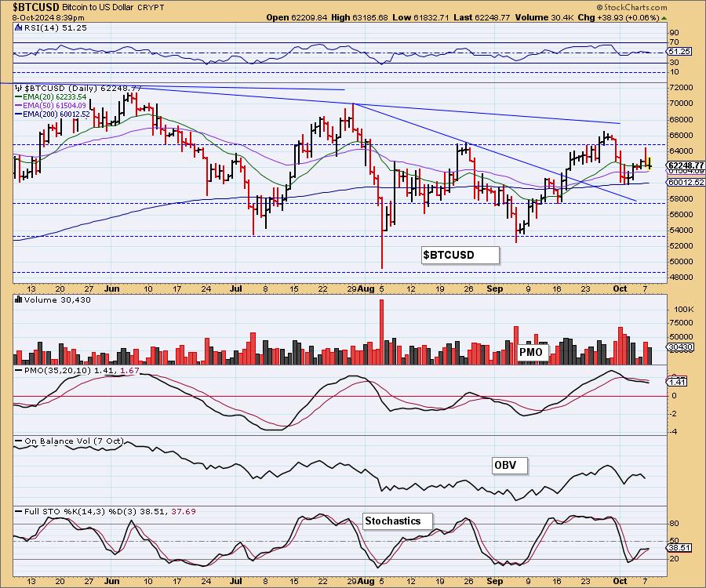Click the On Balance Vol (7 Oct) legend
This screenshot has width=706, height=588.
[70, 441]
